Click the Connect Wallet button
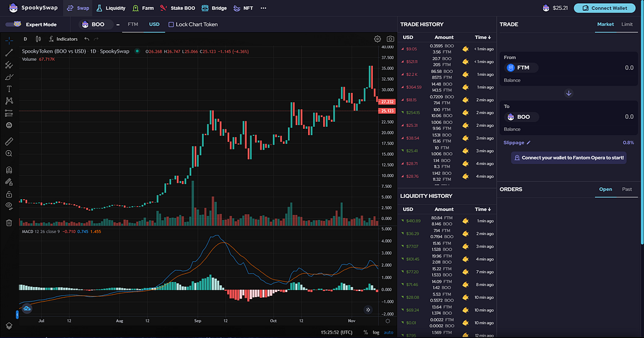The width and height of the screenshot is (644, 338). 604,8
